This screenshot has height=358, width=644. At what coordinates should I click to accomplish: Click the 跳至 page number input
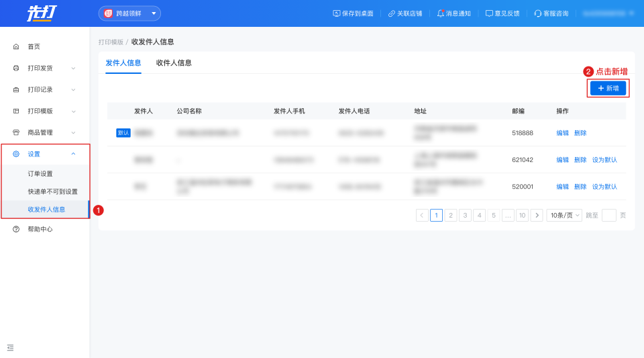[x=608, y=216]
